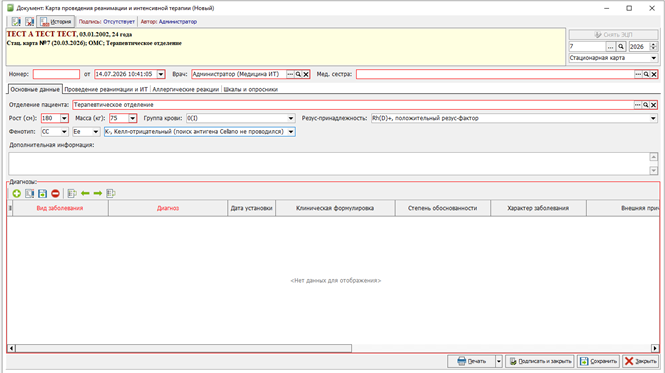The height and width of the screenshot is (373, 665).
Task: Search the doctor with the Врач magnifier
Action: (298, 74)
